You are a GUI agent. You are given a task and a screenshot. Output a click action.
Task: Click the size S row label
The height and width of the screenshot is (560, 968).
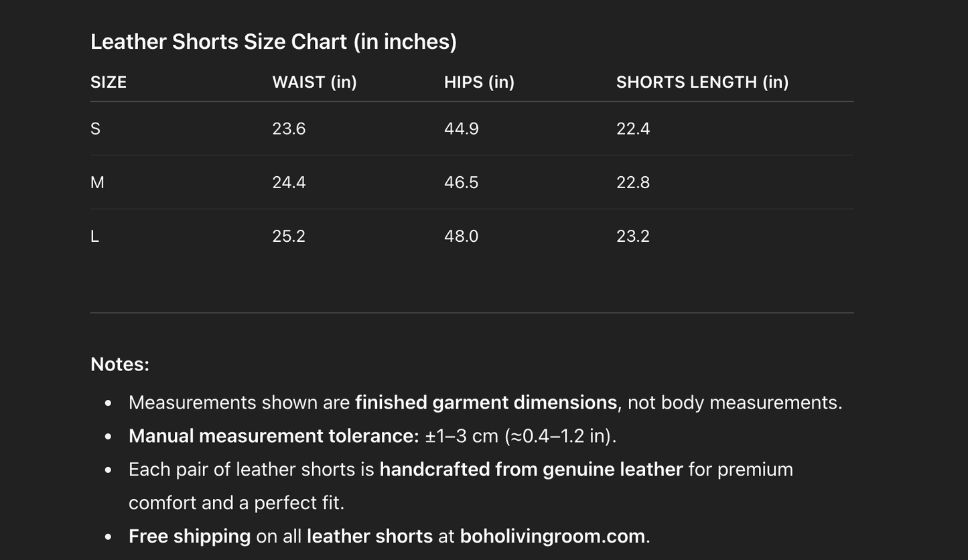[96, 129]
